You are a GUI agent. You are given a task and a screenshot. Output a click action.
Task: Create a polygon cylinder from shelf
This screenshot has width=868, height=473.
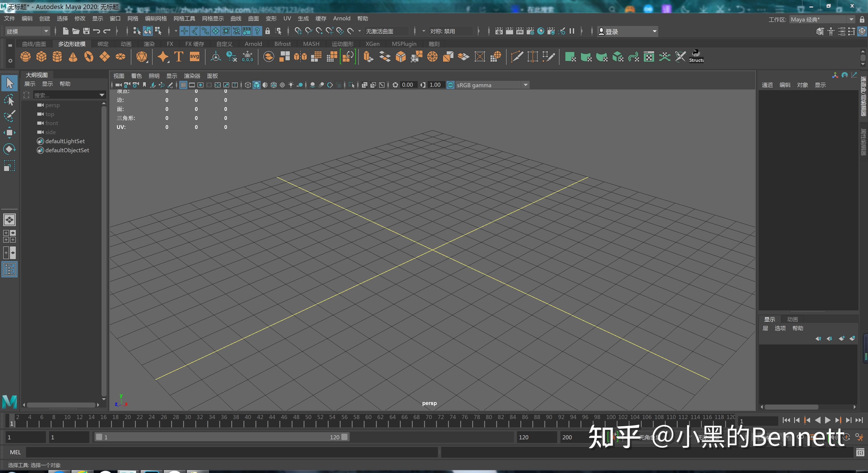pos(57,56)
